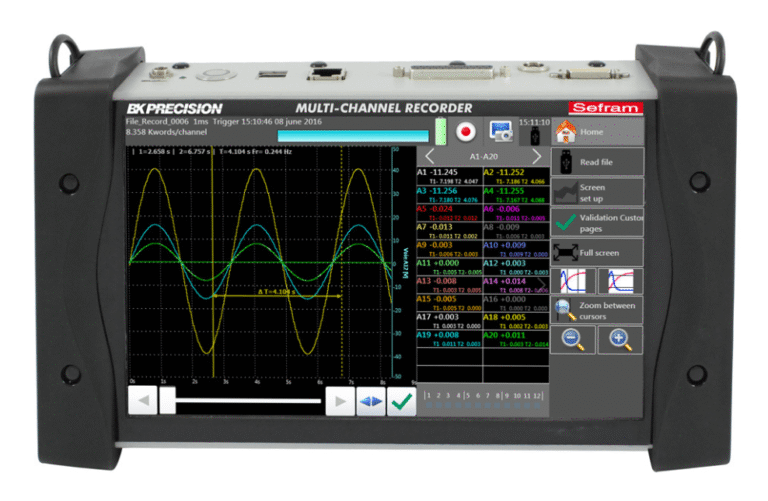Tap the Trigger 15:10:46 08 june 2016 text
768x501 pixels.
point(267,121)
